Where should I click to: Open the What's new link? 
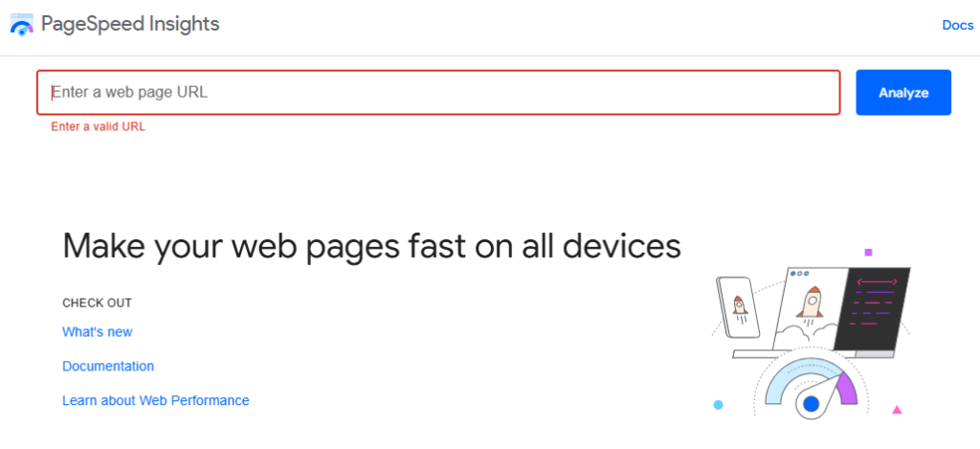pyautogui.click(x=98, y=332)
